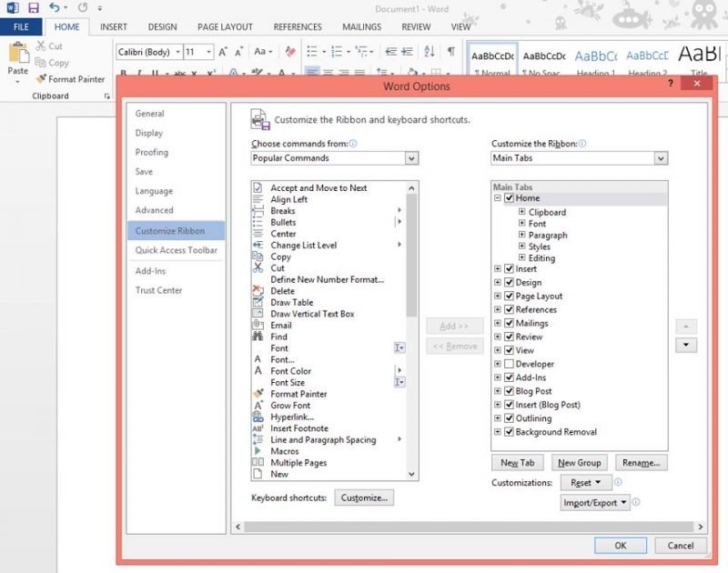The image size is (728, 573).
Task: Click the horizontal scrollbar in dialog
Action: click(x=469, y=527)
